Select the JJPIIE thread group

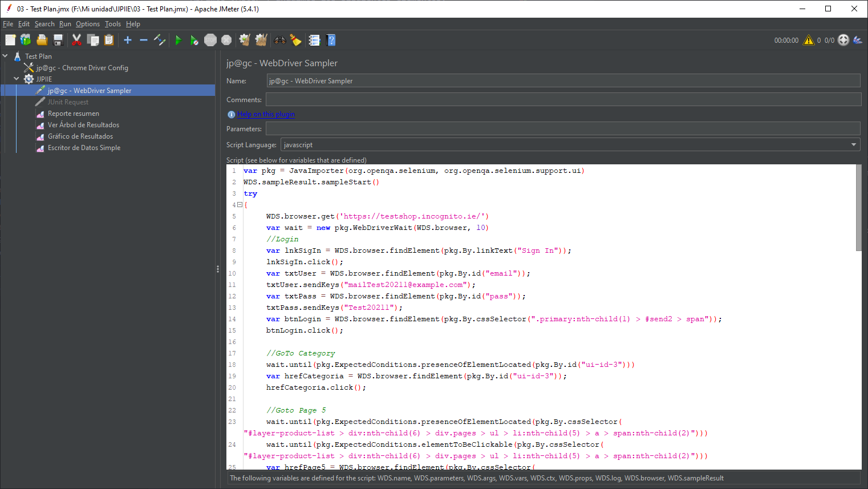point(44,79)
